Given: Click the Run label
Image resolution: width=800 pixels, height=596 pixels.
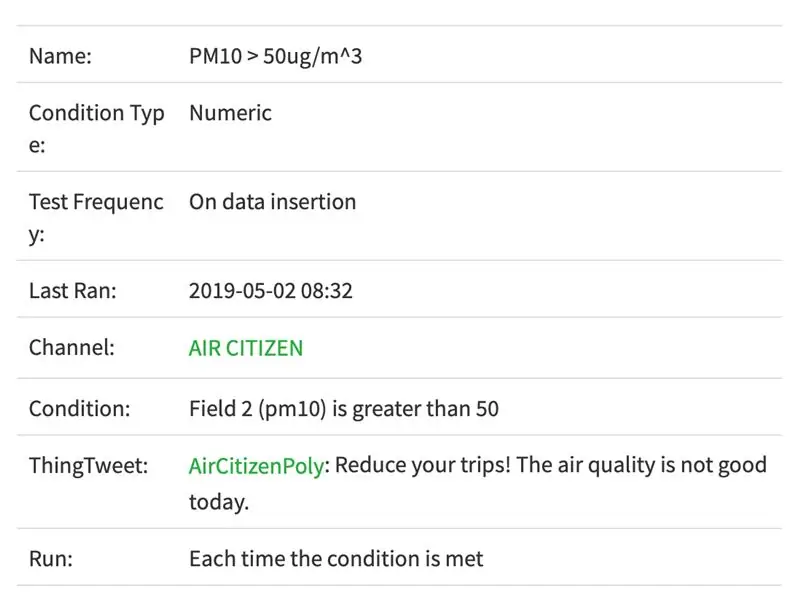Looking at the screenshot, I should pyautogui.click(x=51, y=559).
